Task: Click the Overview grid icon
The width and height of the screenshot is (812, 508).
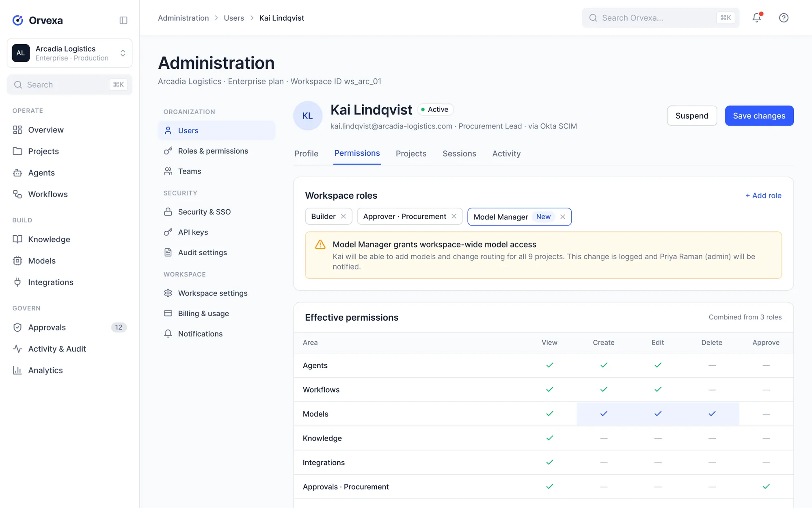Action: click(x=17, y=130)
